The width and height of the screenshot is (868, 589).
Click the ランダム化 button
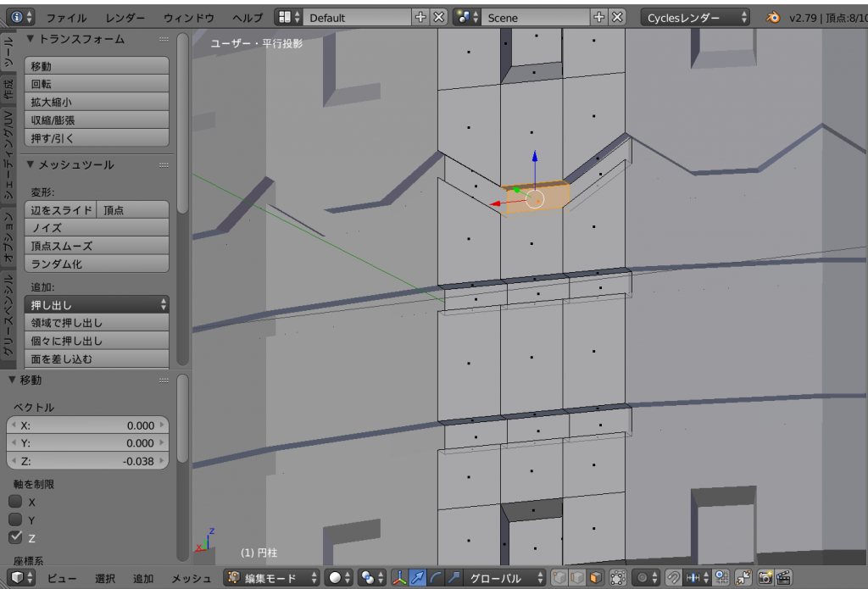98,264
